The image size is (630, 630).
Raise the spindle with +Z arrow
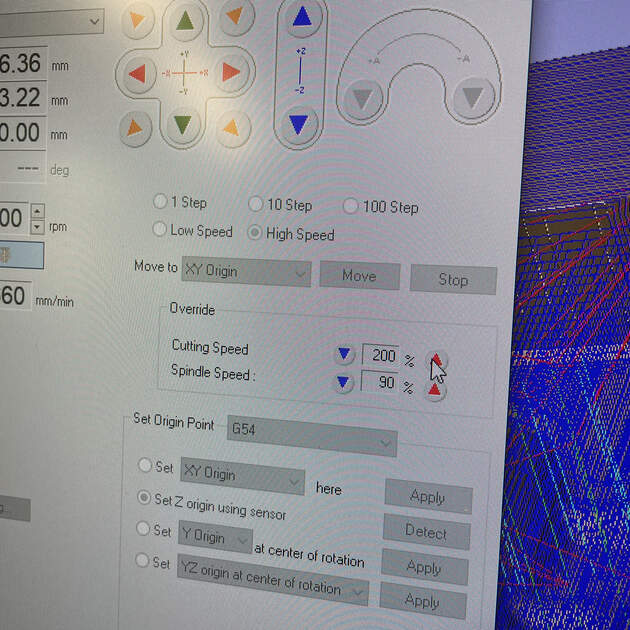click(302, 18)
